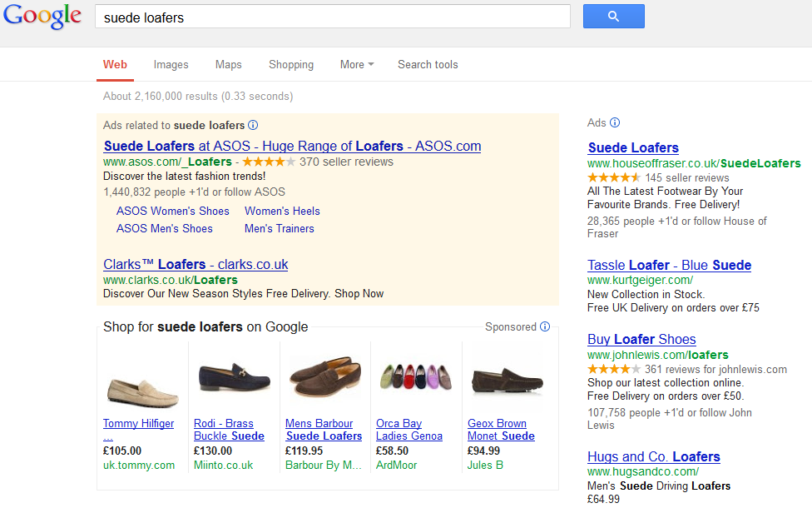Select the Web tab
Screen dimensions: 812x508
pyautogui.click(x=115, y=65)
